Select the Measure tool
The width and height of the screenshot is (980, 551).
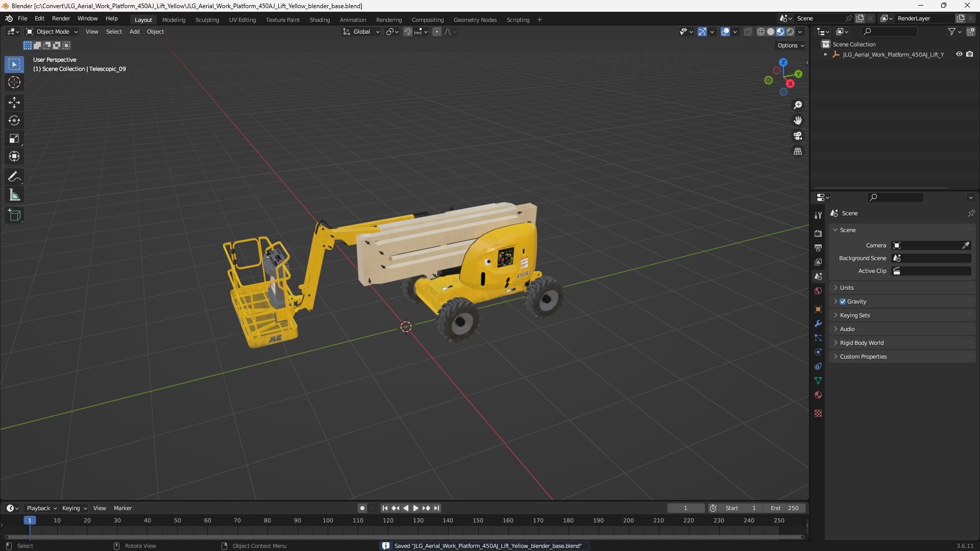pyautogui.click(x=14, y=195)
